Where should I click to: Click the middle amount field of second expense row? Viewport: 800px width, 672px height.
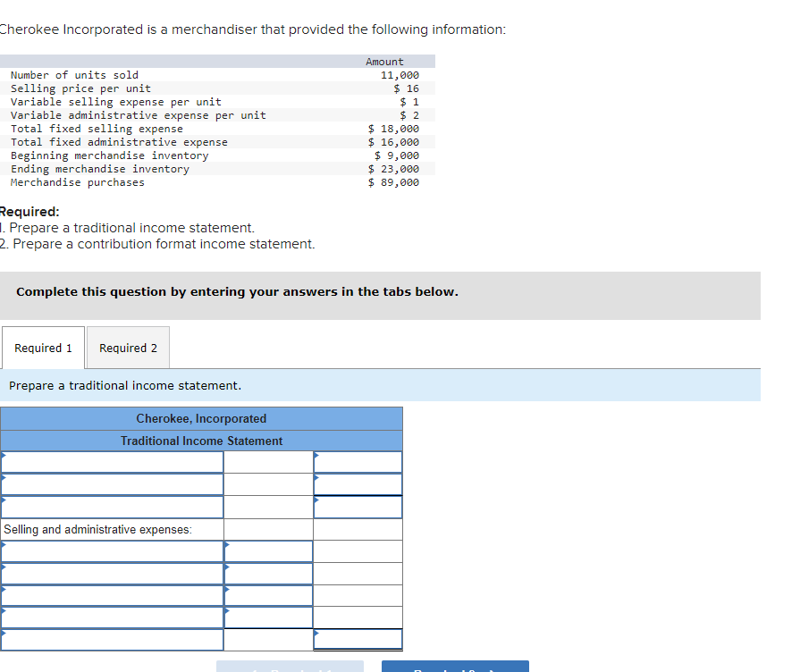coord(268,574)
